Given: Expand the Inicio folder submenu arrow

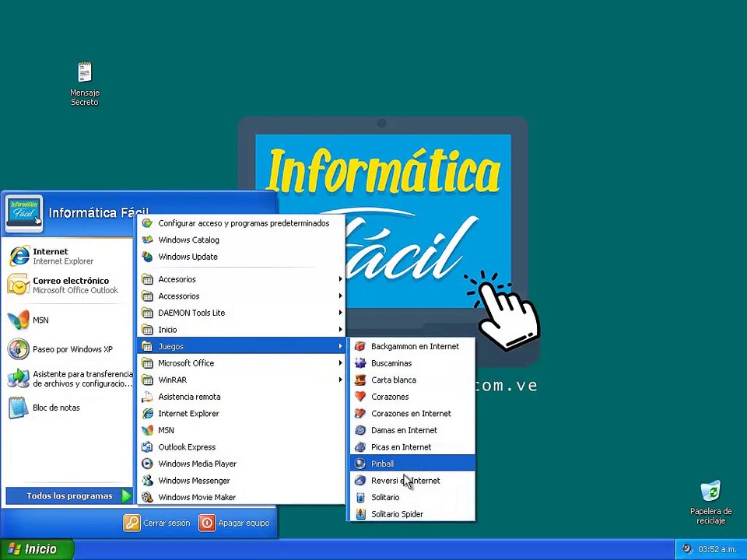Looking at the screenshot, I should (340, 330).
